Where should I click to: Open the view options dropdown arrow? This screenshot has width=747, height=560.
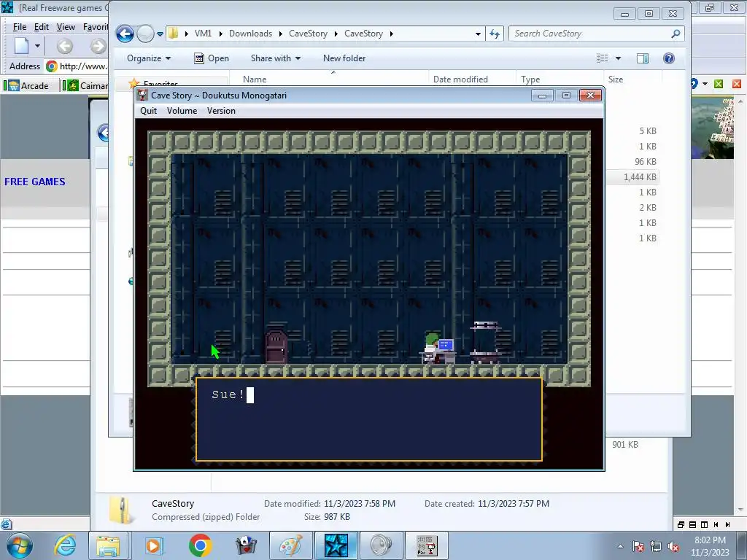point(618,58)
